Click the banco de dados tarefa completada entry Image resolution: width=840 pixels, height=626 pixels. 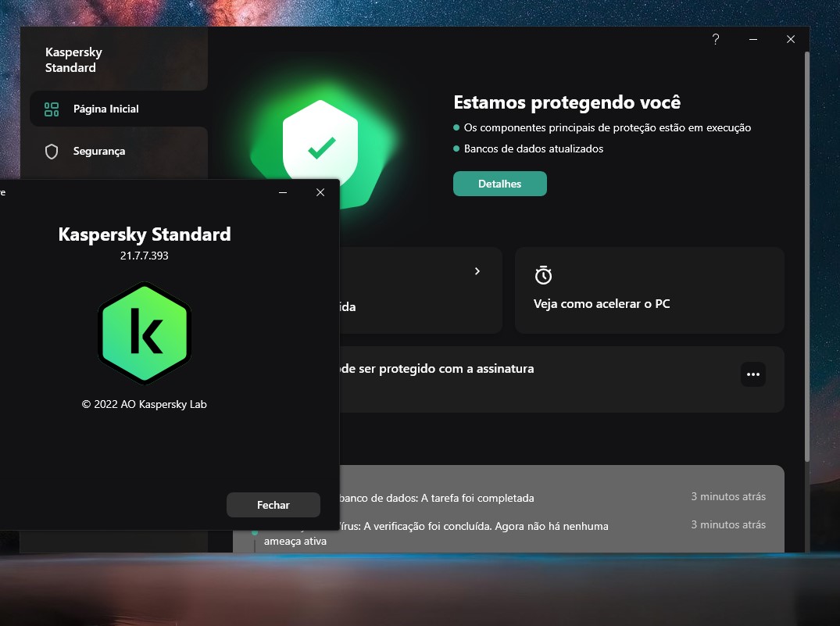click(437, 498)
